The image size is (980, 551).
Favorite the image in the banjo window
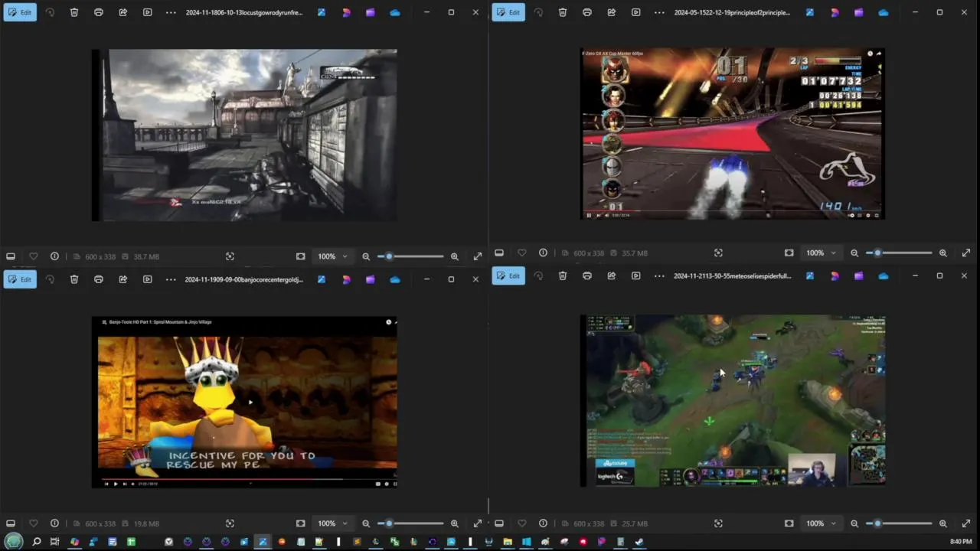coord(33,523)
